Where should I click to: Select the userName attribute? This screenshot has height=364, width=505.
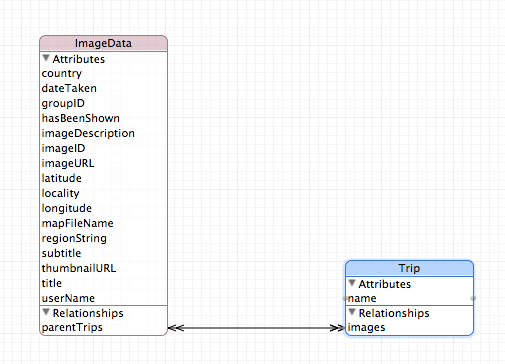pos(103,298)
